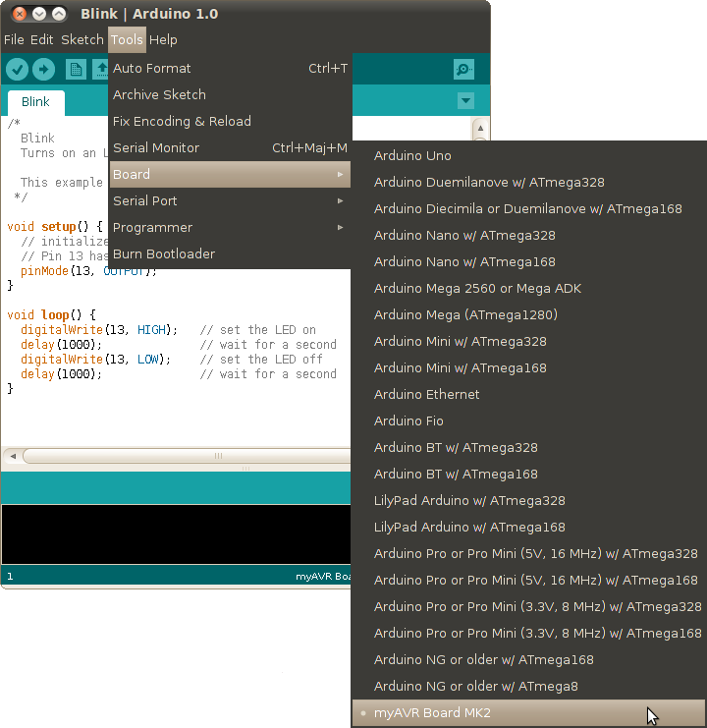Select Arduino BT w/ ATmega328 board
The width and height of the screenshot is (707, 728).
pyautogui.click(x=529, y=448)
